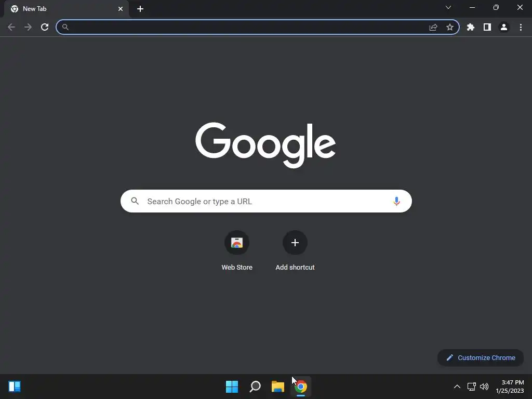The image size is (532, 399).
Task: Click the browser back arrow
Action: (x=11, y=27)
